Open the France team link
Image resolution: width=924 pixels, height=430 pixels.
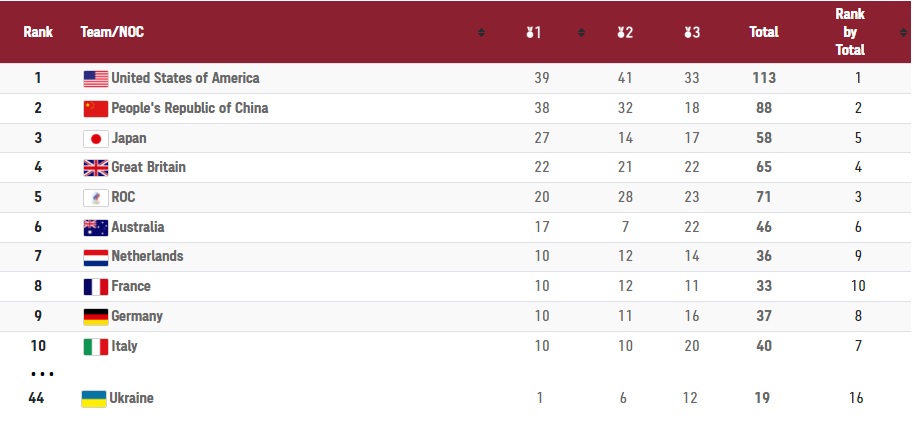[131, 286]
